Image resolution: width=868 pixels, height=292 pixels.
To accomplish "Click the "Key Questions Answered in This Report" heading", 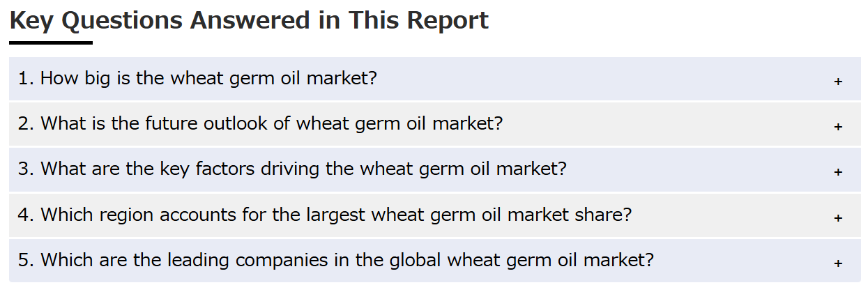I will 249,21.
